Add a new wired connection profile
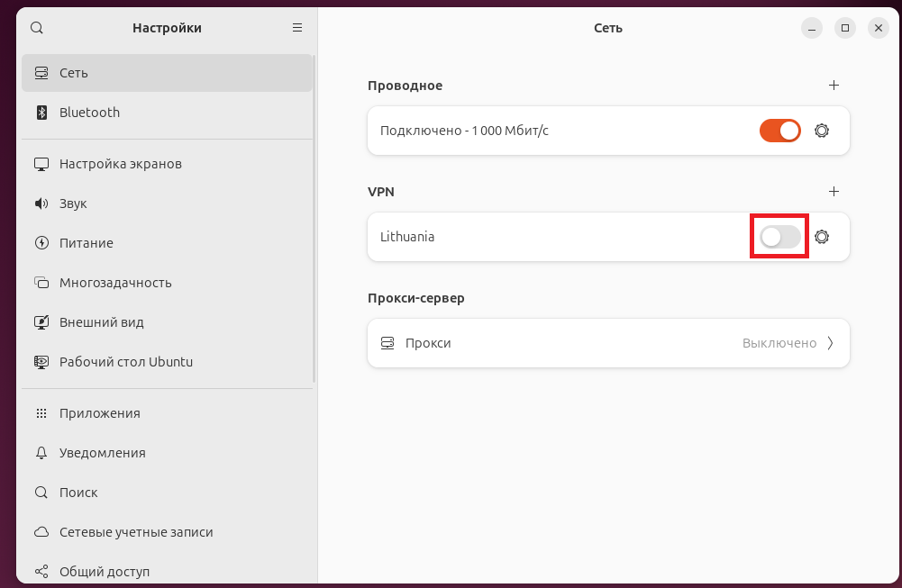This screenshot has width=902, height=588. (834, 86)
